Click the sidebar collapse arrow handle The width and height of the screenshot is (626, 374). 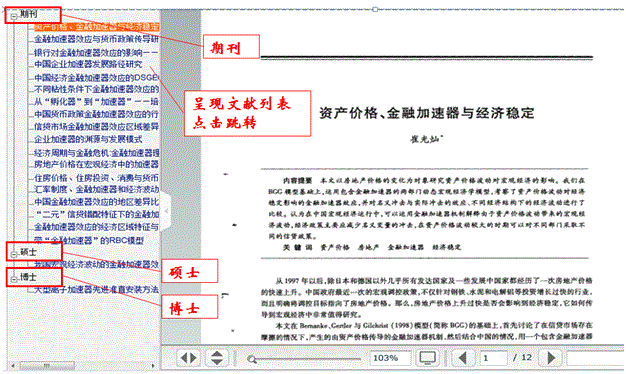pyautogui.click(x=166, y=211)
